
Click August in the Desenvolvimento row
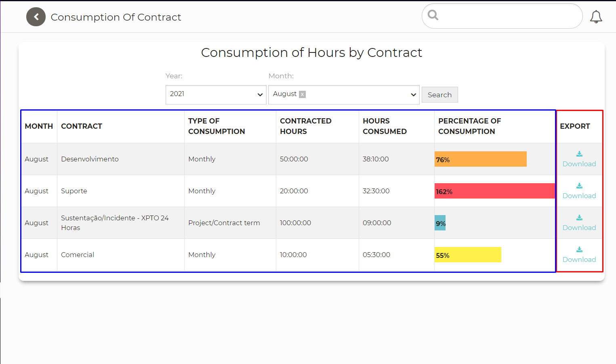36,159
